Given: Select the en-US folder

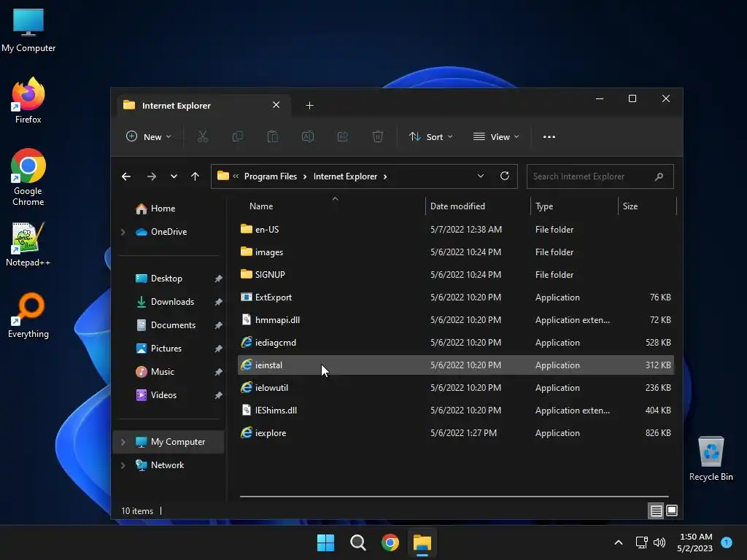Looking at the screenshot, I should (455, 230).
